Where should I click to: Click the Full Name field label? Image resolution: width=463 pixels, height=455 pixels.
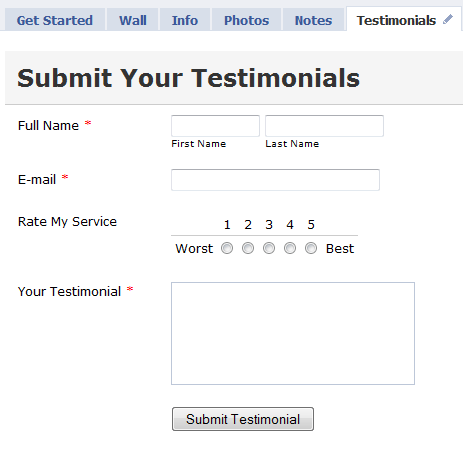[x=48, y=126]
